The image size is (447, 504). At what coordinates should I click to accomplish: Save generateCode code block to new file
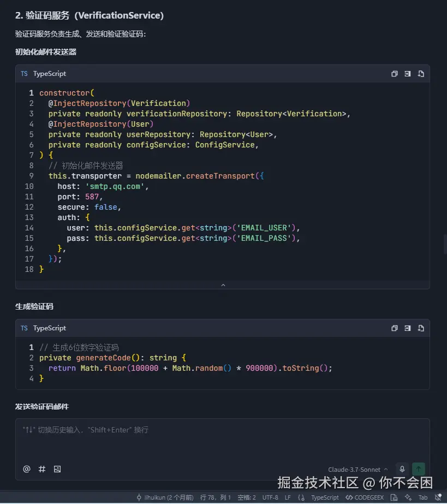pos(421,328)
